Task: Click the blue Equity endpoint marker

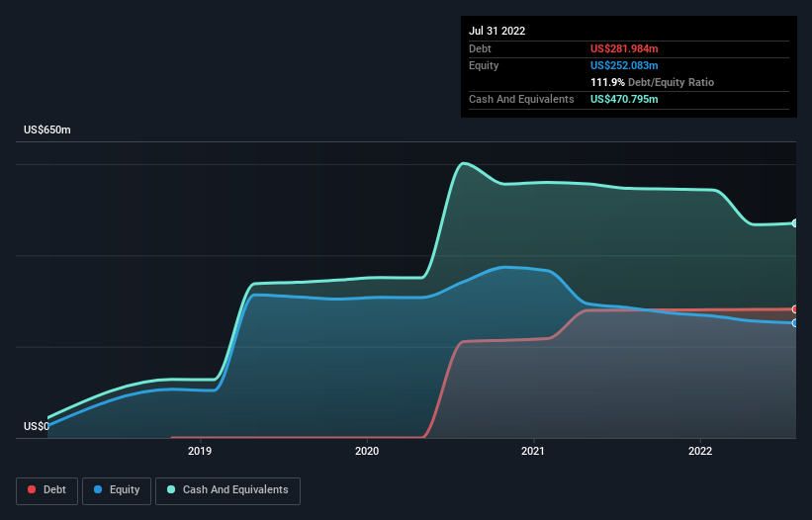Action: pyautogui.click(x=795, y=323)
